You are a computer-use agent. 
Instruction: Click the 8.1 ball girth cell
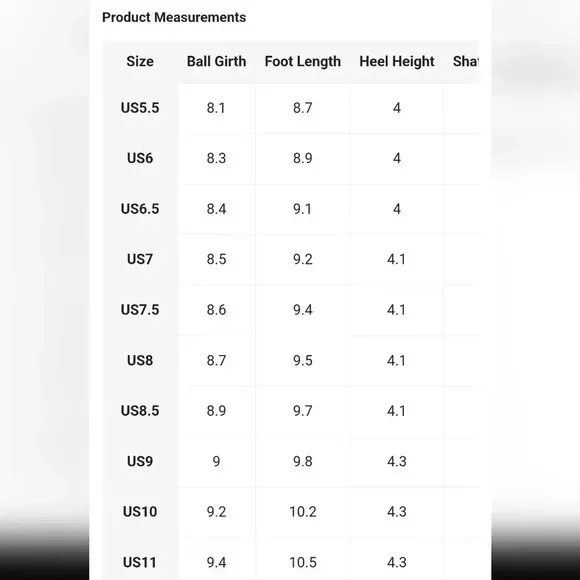click(x=216, y=108)
